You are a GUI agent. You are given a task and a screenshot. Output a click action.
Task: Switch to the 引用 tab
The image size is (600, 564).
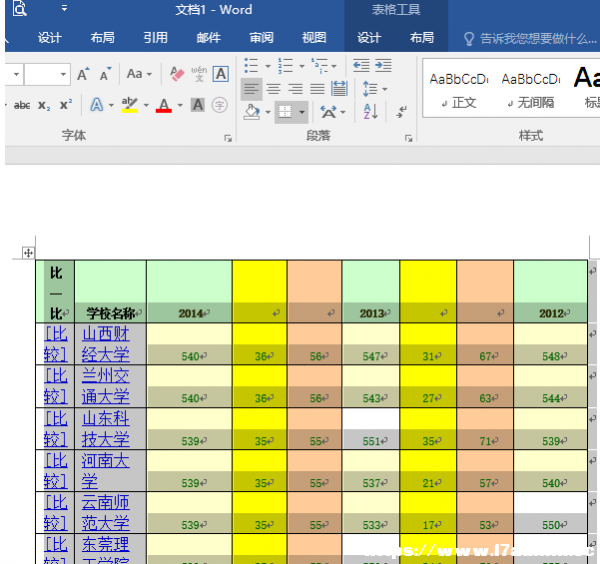pos(155,37)
